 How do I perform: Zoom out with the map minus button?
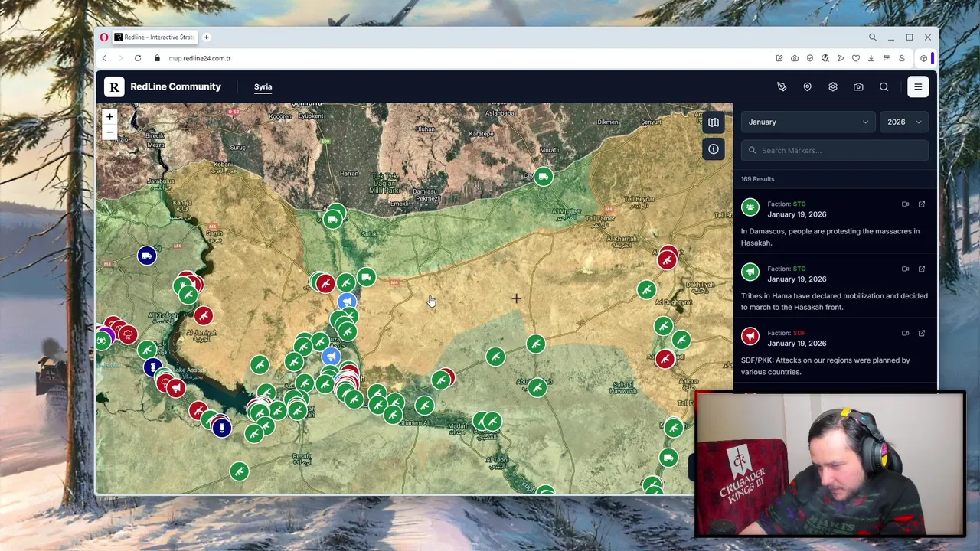pos(109,132)
